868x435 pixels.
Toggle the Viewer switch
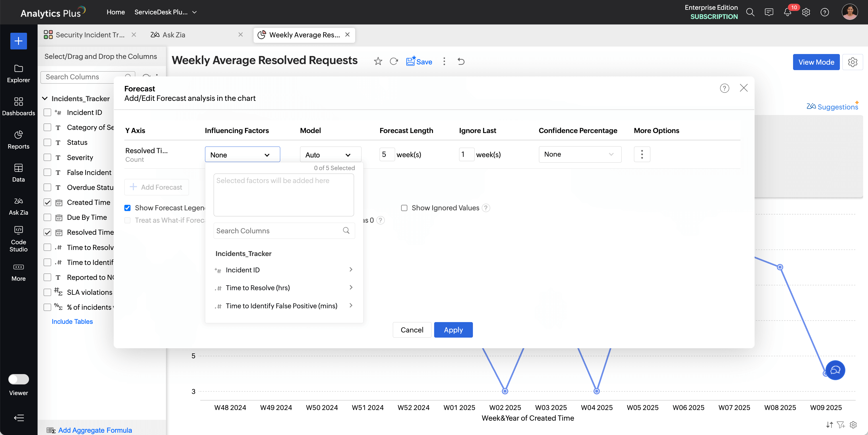(19, 379)
